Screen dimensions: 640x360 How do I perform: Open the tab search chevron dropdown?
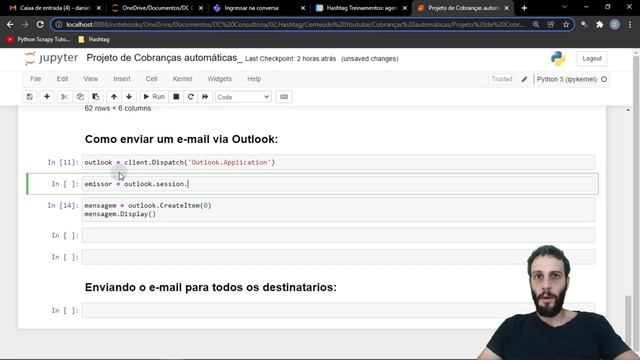tap(564, 7)
